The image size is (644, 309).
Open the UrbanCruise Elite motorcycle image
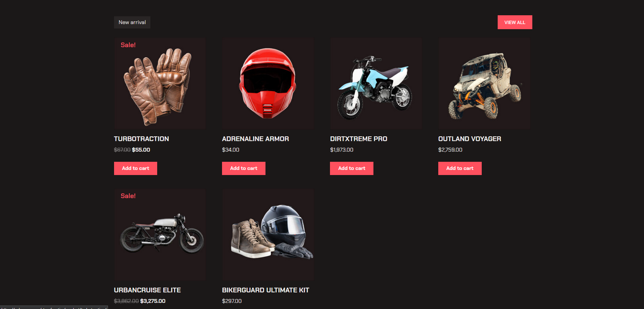point(160,235)
